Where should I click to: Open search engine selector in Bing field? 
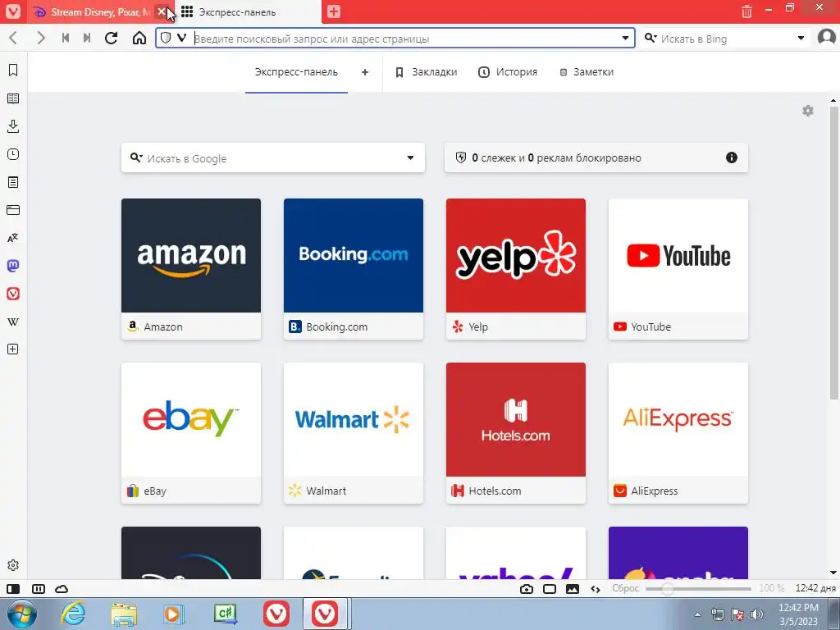pyautogui.click(x=651, y=38)
